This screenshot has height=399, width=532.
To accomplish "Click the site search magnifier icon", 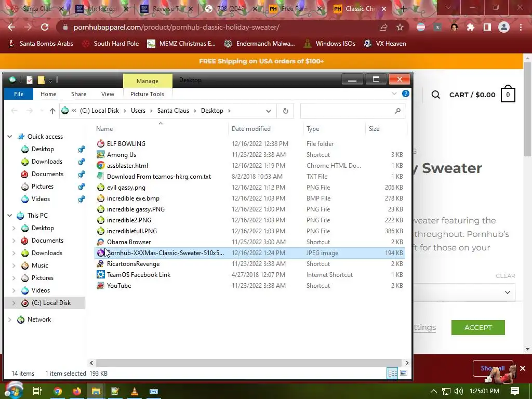I will (x=436, y=95).
